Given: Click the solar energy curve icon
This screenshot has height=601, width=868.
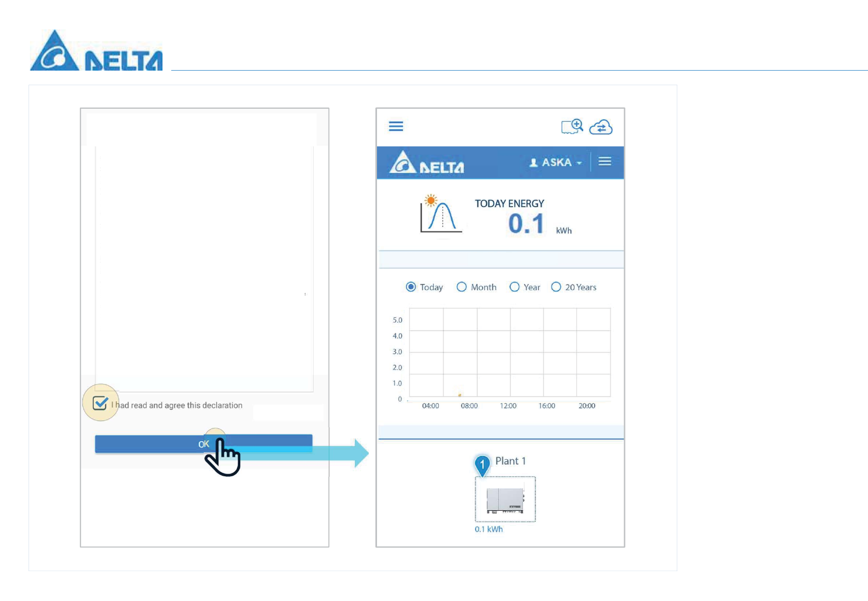Looking at the screenshot, I should 441,213.
